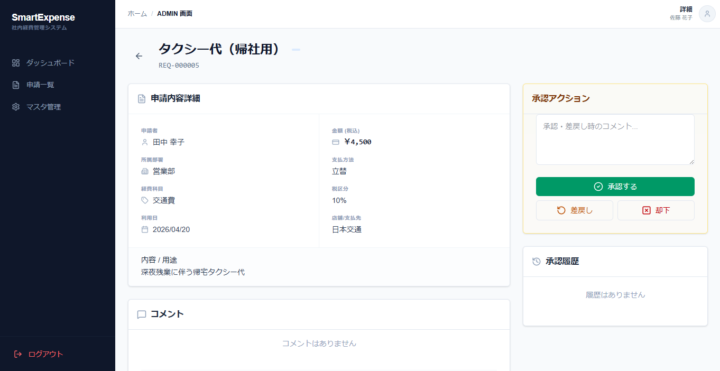Click the gear icon beside マスタ管理
This screenshot has height=371, width=720.
tap(16, 107)
